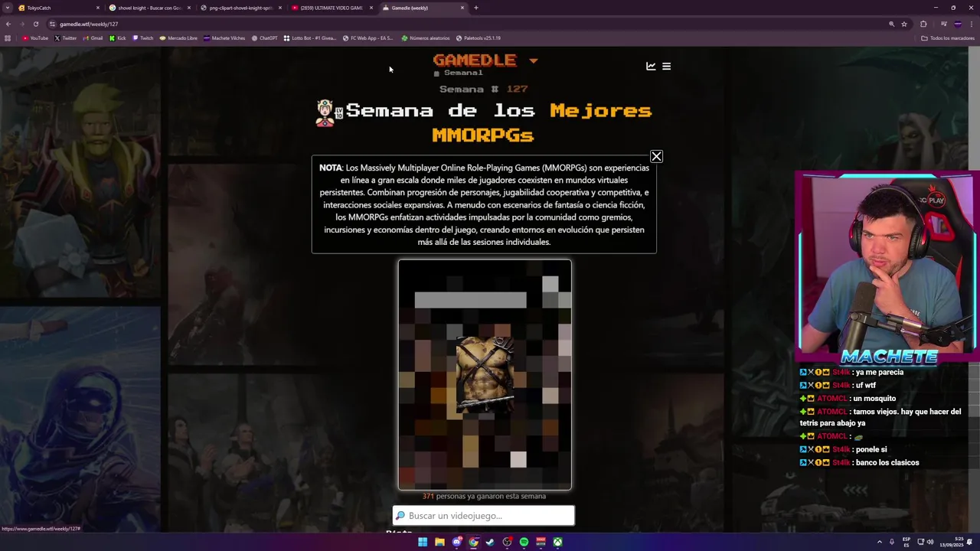This screenshot has height=551, width=980.
Task: Open the Paletools v25.1.19 bookmark
Action: (x=479, y=38)
